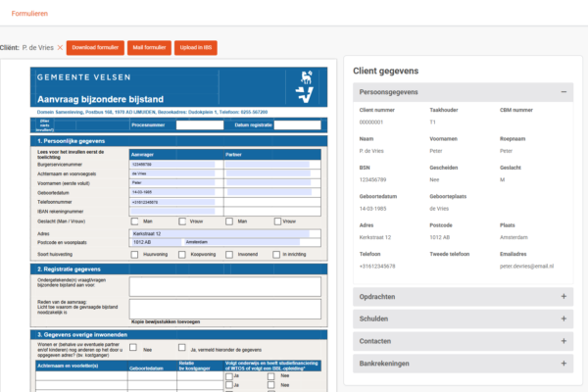This screenshot has width=588, height=392.
Task: Click the Client gegevens heading
Action: click(x=385, y=71)
